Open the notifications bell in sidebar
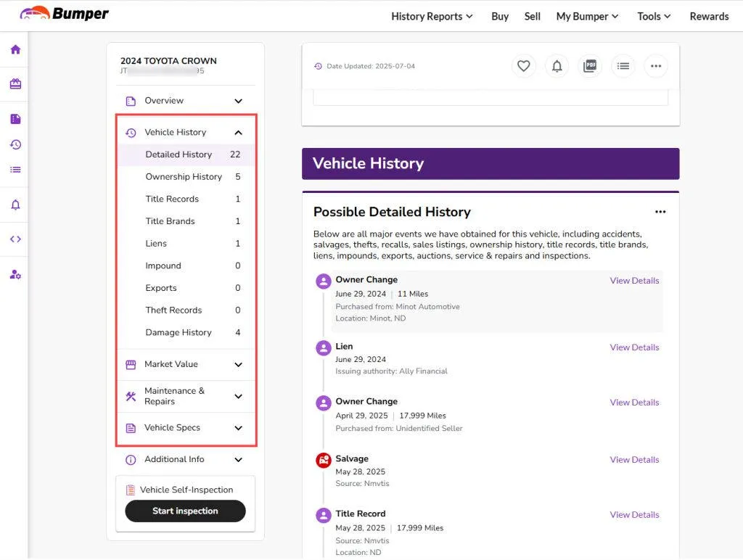Image resolution: width=743 pixels, height=560 pixels. [x=16, y=205]
